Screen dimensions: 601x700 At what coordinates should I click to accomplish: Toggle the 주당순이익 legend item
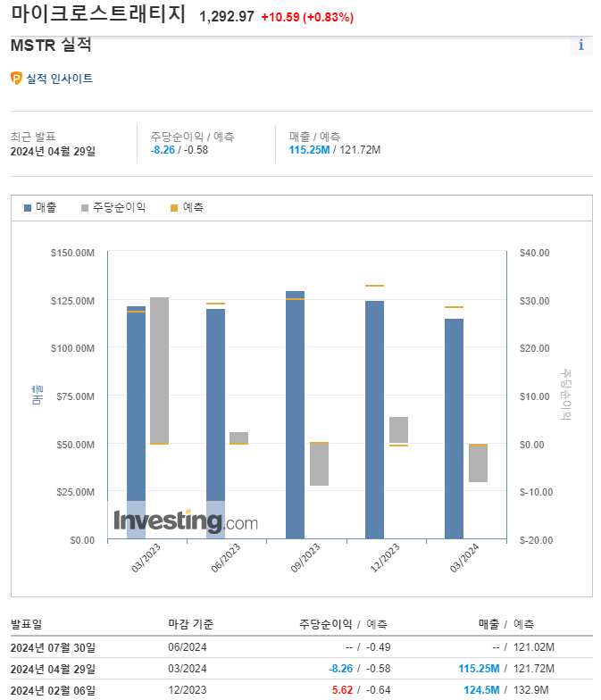click(x=114, y=207)
